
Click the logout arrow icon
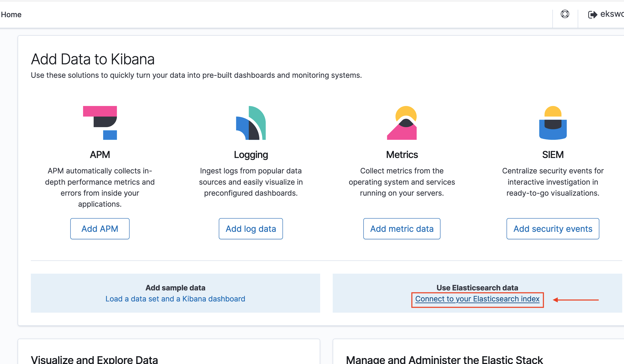[592, 15]
